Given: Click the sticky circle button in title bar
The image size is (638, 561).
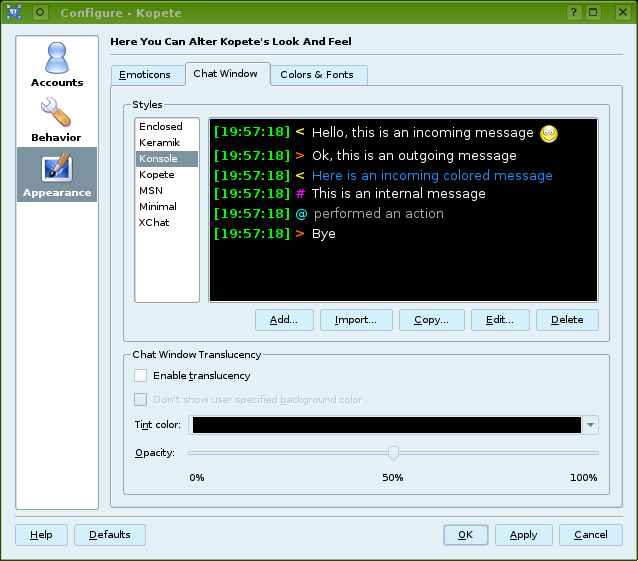Looking at the screenshot, I should 40,12.
